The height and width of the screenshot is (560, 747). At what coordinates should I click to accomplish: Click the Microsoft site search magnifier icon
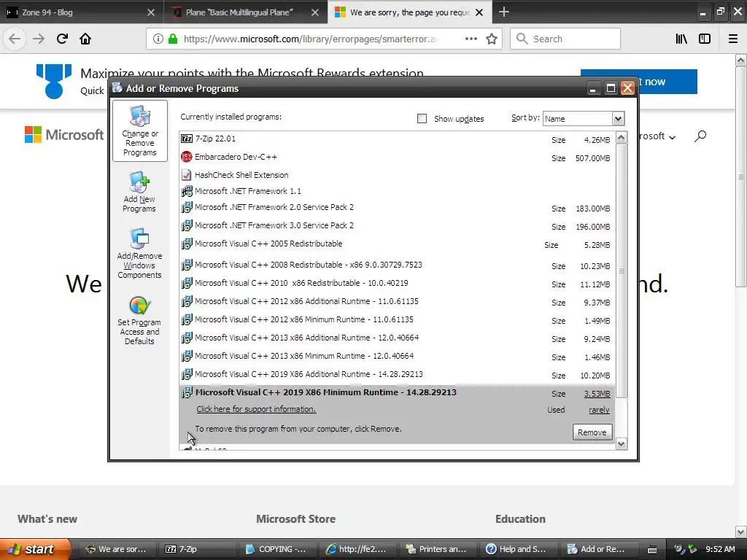700,136
